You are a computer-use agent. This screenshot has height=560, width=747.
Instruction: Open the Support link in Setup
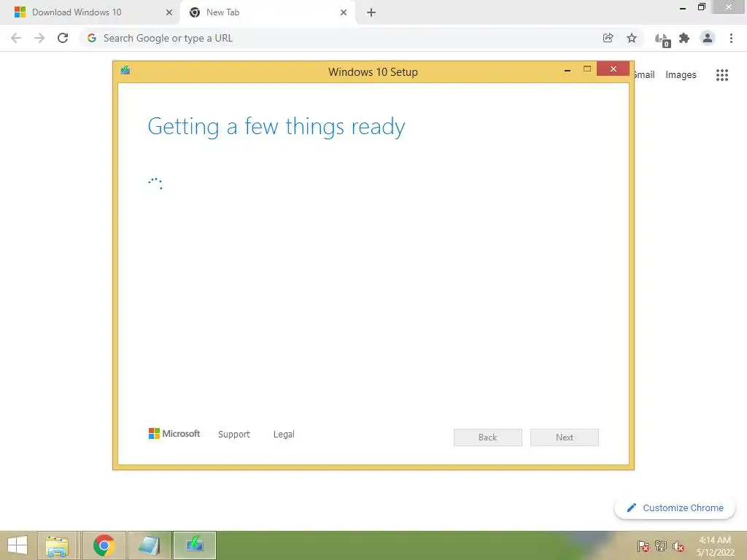click(234, 435)
